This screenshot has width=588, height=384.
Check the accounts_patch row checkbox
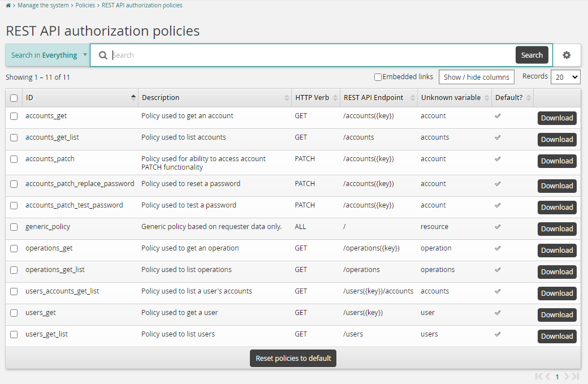pyautogui.click(x=14, y=159)
